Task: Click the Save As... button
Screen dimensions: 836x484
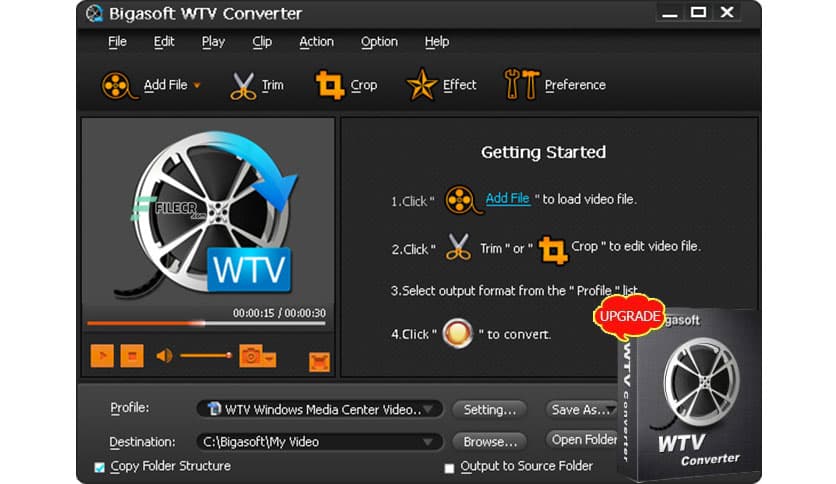Action: point(582,409)
